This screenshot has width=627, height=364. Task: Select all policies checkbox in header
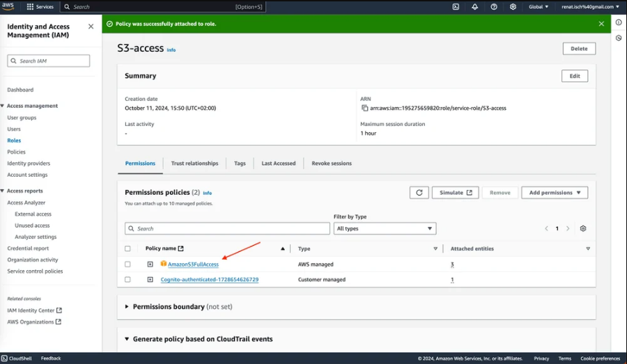[x=127, y=248]
